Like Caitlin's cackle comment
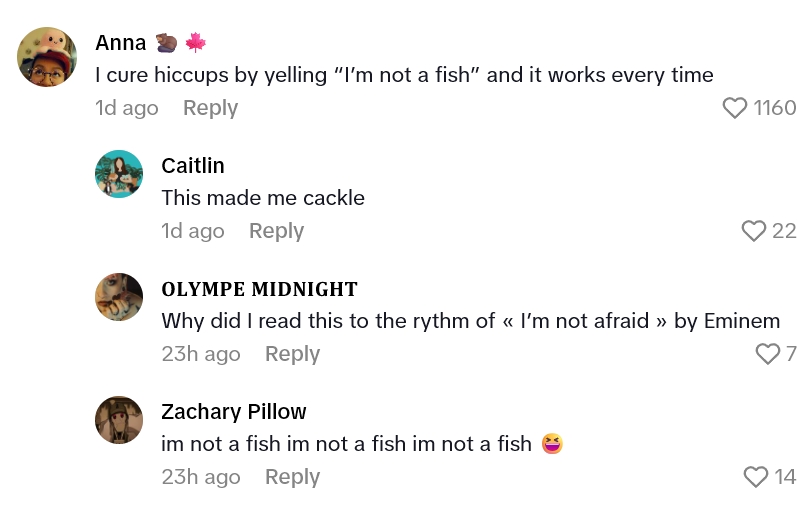This screenshot has width=797, height=515. (754, 231)
